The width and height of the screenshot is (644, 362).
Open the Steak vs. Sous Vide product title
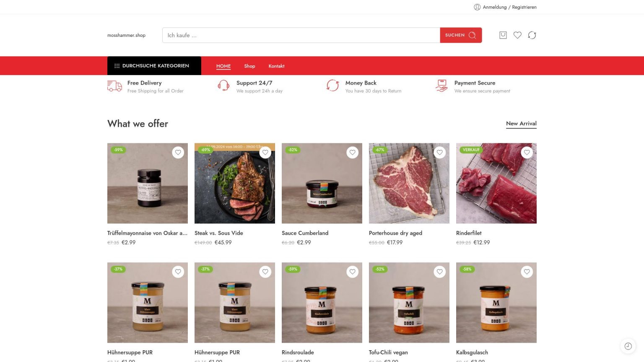pyautogui.click(x=219, y=233)
